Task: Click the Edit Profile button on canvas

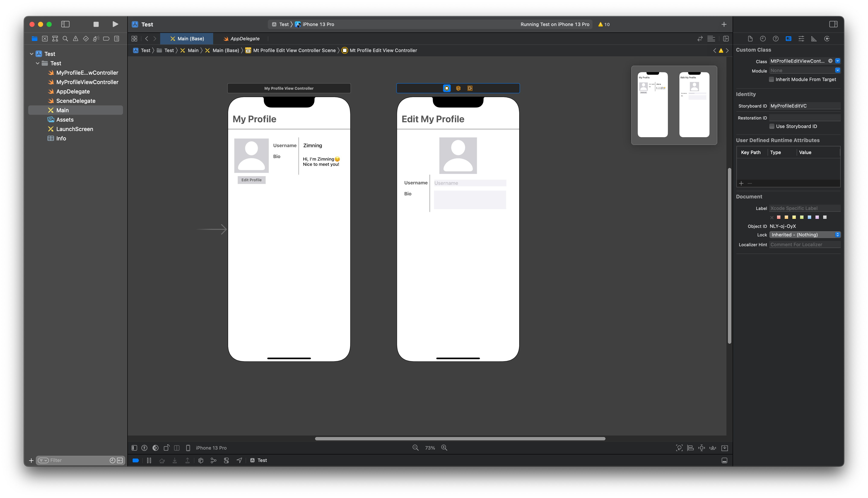Action: point(251,180)
